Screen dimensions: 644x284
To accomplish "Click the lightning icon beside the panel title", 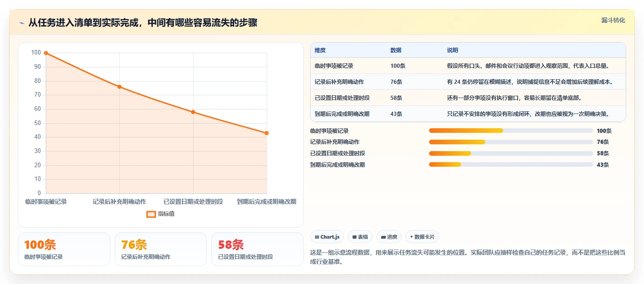I will click(22, 23).
